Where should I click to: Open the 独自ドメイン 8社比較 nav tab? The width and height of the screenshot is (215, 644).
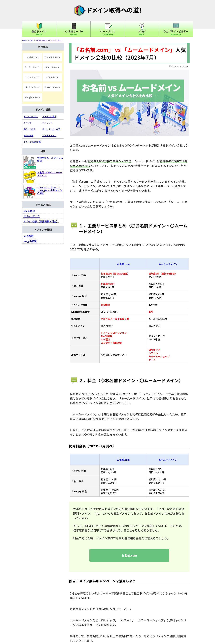click(39, 29)
